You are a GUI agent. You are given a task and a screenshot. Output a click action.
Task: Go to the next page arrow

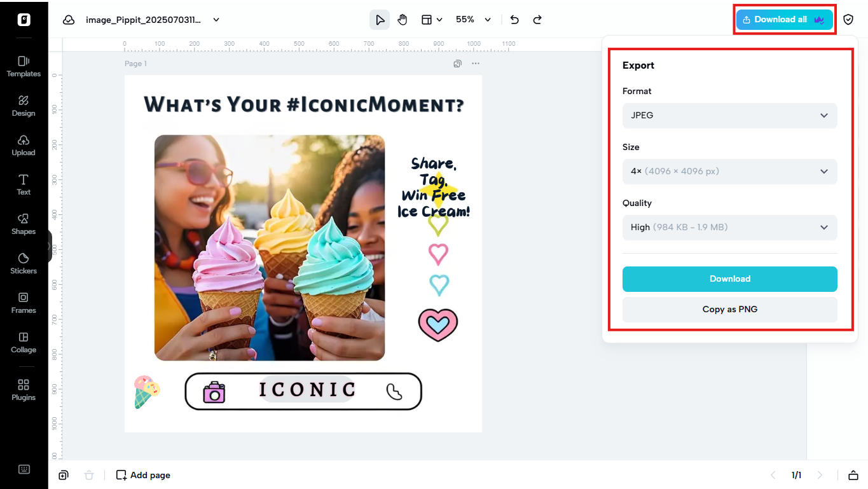pos(820,475)
